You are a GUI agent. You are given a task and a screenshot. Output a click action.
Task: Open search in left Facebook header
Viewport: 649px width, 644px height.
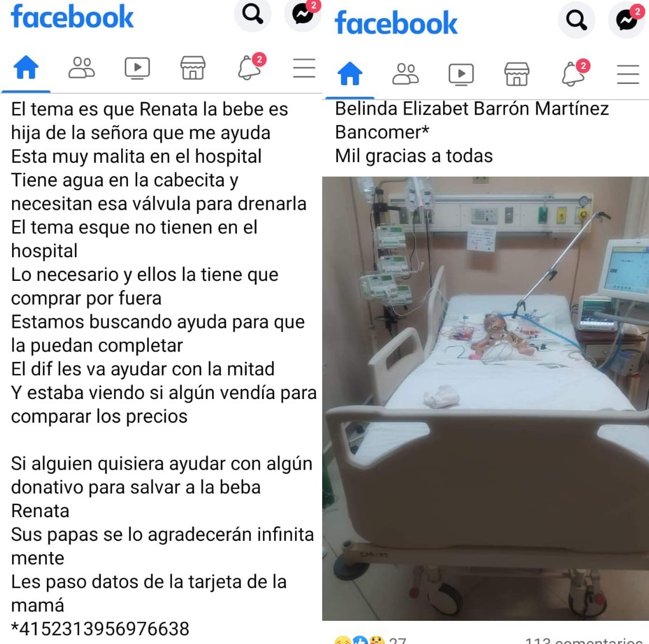(x=253, y=15)
